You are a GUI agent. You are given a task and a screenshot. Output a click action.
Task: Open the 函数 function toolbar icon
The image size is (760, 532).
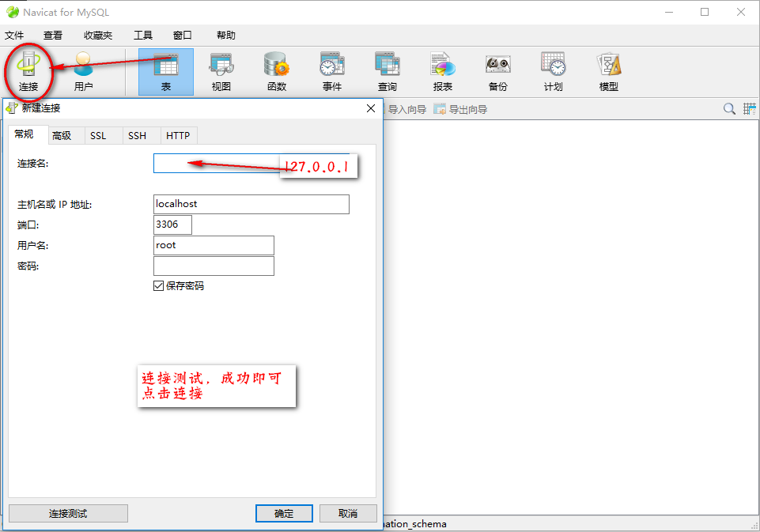(x=277, y=72)
